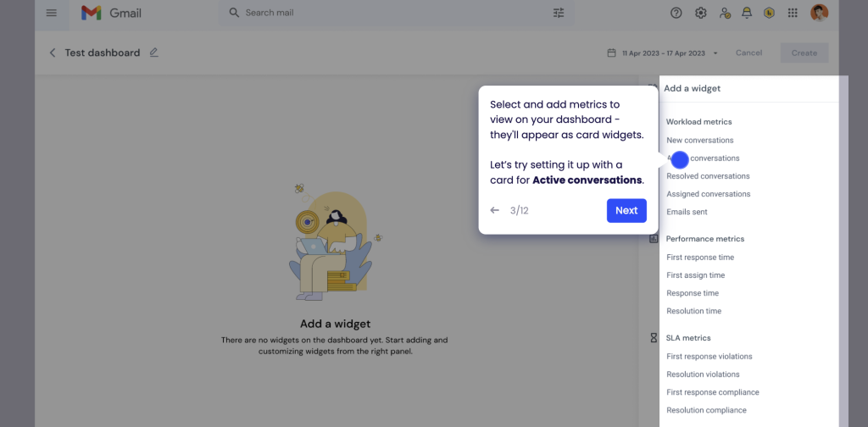
Task: Select New conversations metric
Action: click(x=700, y=140)
